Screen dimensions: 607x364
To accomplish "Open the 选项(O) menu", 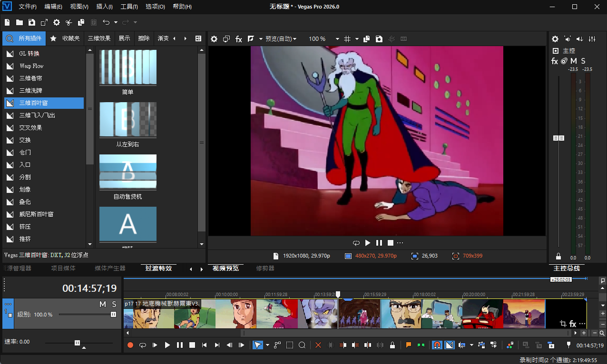I will tap(156, 7).
